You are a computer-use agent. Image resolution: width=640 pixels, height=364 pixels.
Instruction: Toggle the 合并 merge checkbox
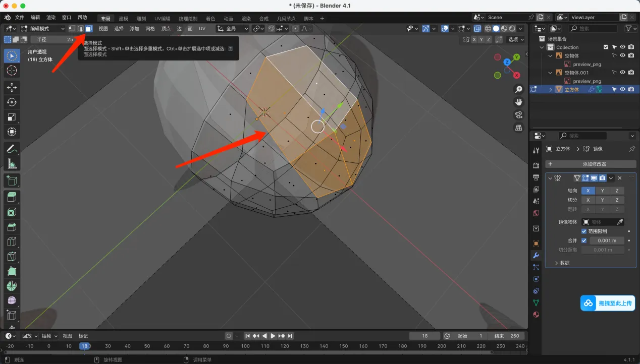coord(584,240)
